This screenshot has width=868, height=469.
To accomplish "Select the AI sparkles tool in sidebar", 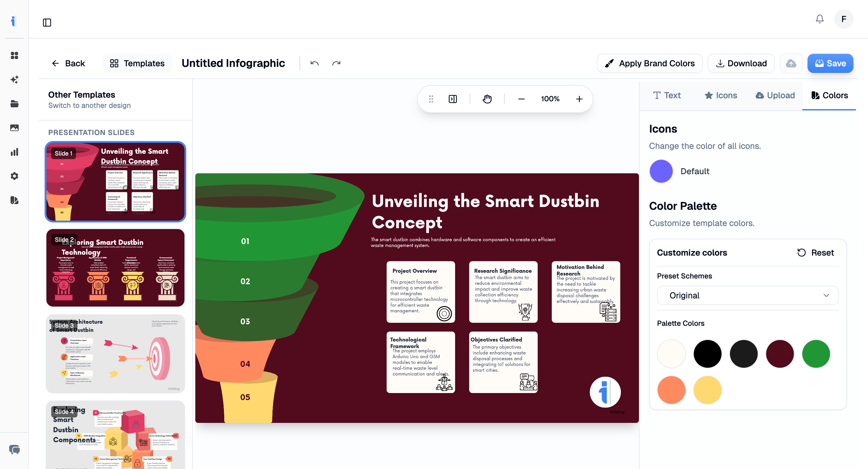I will [x=14, y=80].
